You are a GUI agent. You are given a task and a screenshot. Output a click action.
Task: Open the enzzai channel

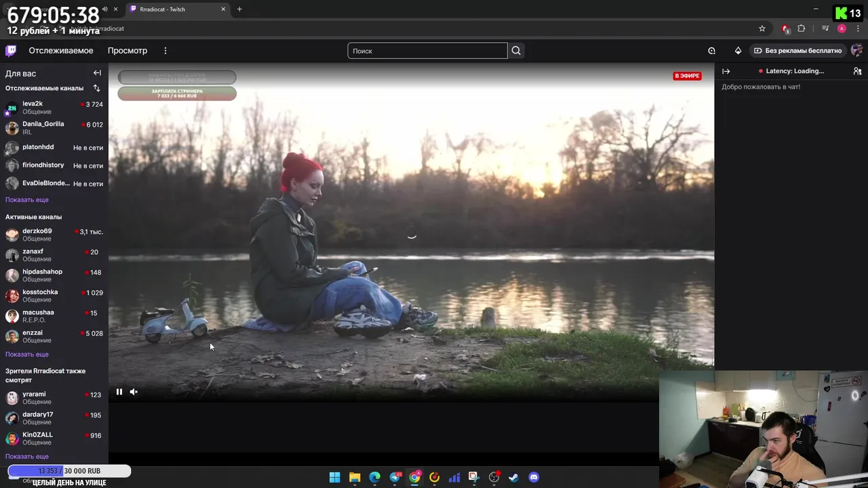point(54,336)
